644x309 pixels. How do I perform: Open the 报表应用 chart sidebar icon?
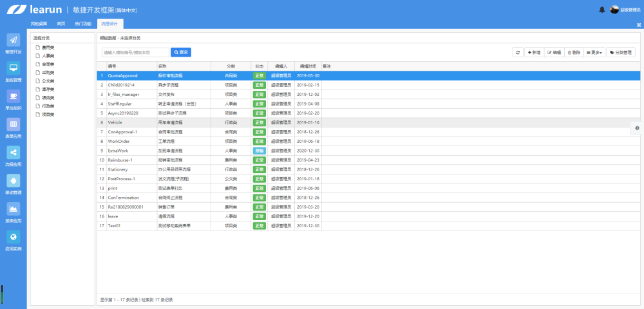click(x=13, y=209)
